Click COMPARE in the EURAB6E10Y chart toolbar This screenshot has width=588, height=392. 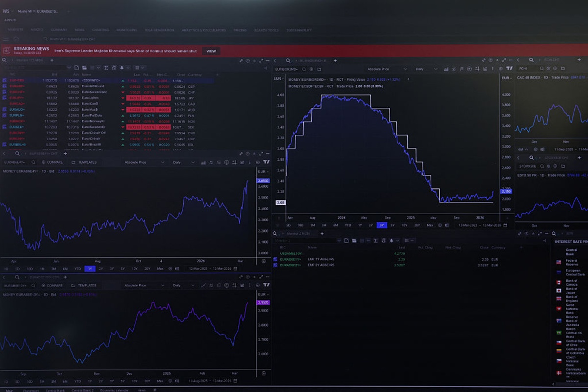52,285
